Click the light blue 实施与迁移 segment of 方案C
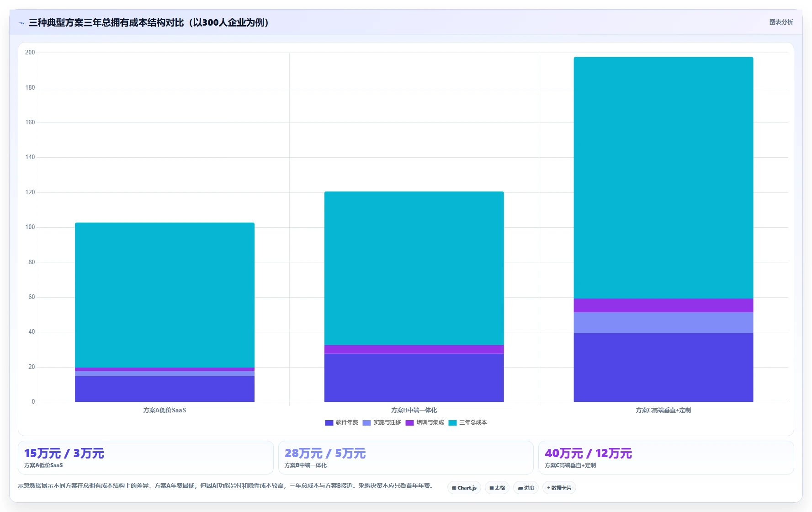The image size is (812, 512). pyautogui.click(x=663, y=323)
